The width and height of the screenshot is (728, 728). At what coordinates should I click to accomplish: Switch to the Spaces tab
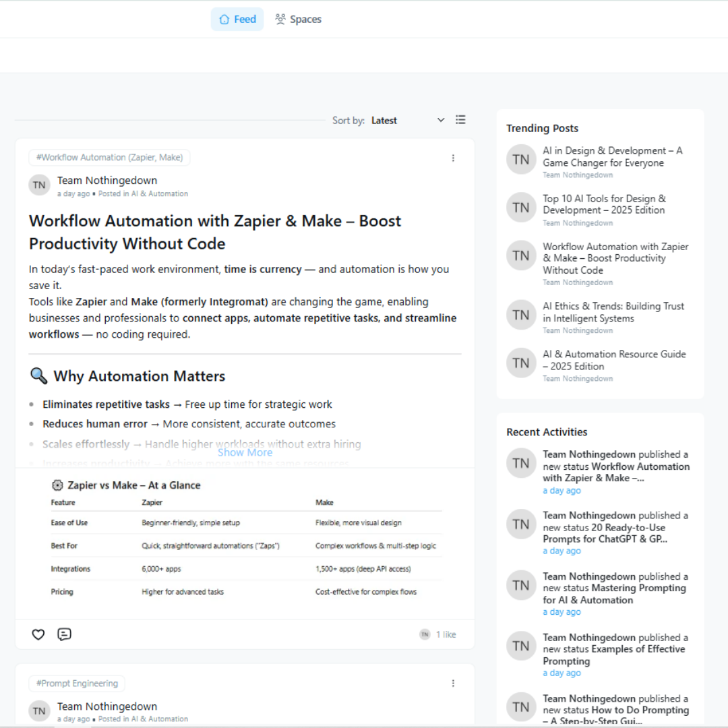298,20
